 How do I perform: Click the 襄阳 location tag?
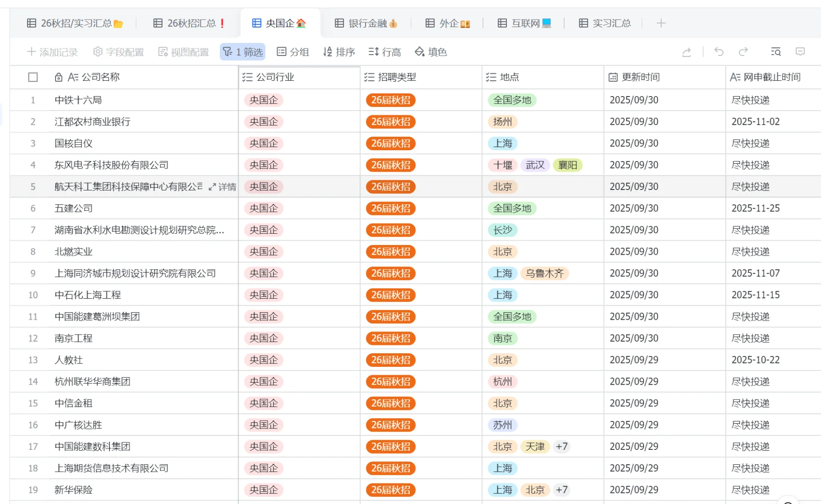pos(568,165)
